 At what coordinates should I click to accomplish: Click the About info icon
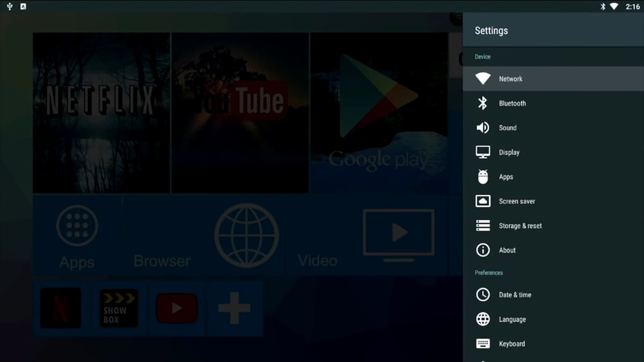coord(483,250)
